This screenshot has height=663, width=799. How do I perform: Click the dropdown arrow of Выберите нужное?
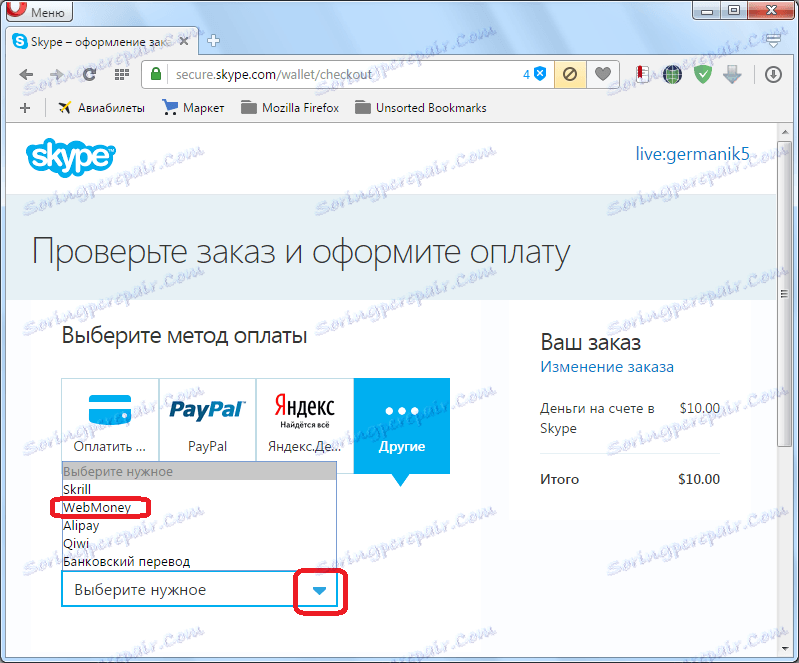pos(319,590)
